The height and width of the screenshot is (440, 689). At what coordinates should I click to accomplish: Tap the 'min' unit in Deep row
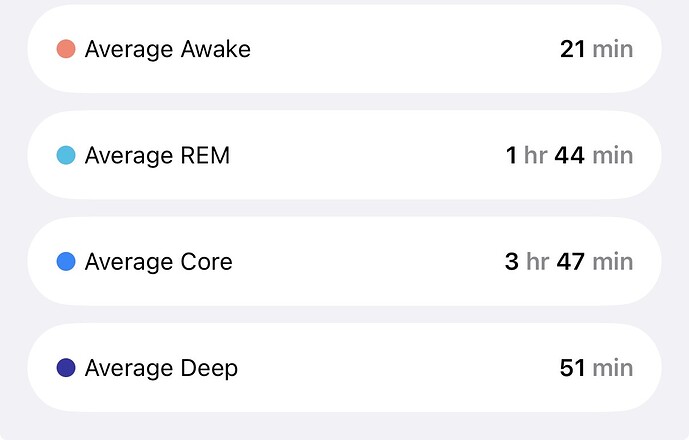point(612,368)
